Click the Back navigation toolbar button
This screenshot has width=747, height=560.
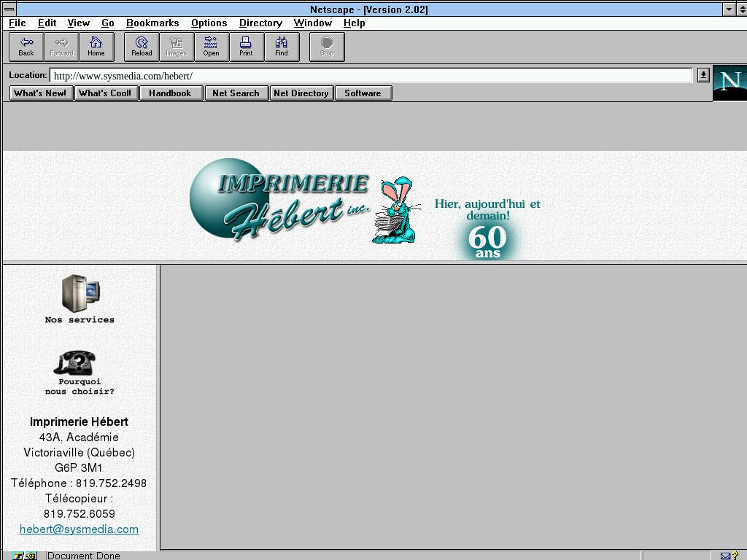click(26, 47)
